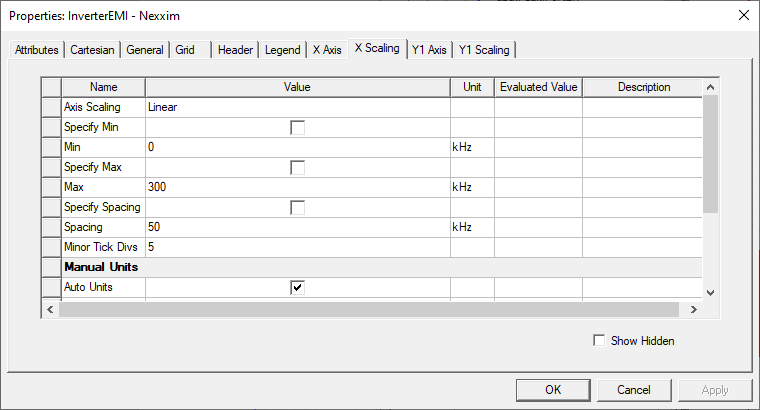Screen dimensions: 760x410
Task: Switch to the Attributes tab
Action: (x=36, y=50)
